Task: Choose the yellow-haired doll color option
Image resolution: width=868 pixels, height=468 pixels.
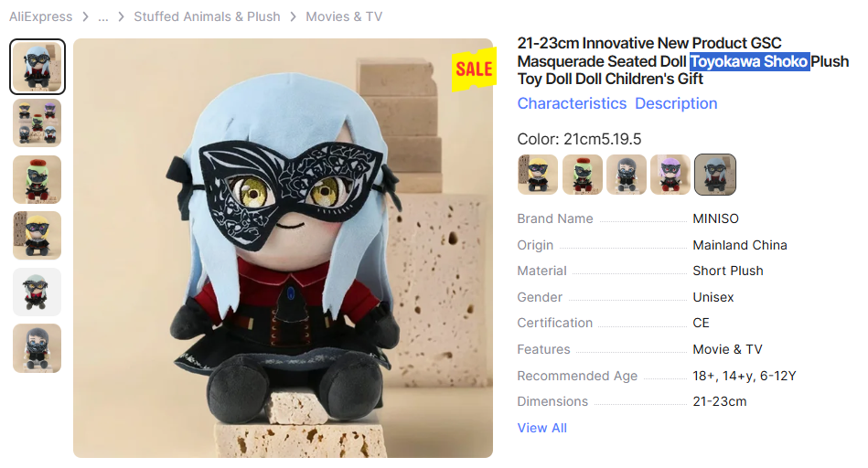Action: (x=538, y=175)
